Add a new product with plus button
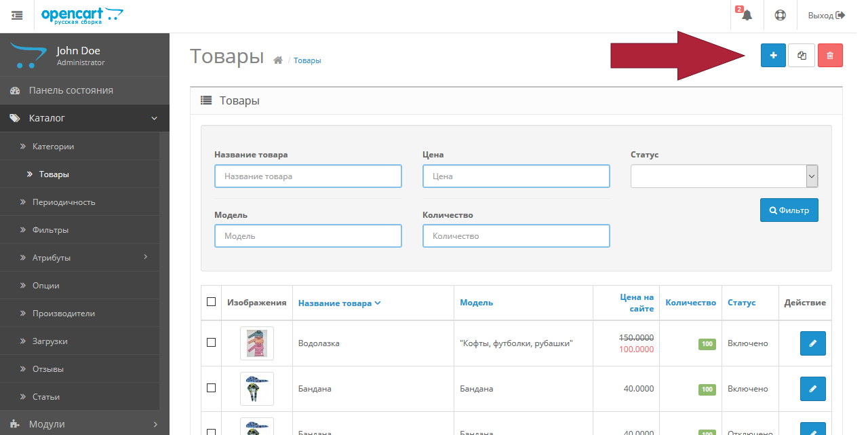 pos(773,55)
